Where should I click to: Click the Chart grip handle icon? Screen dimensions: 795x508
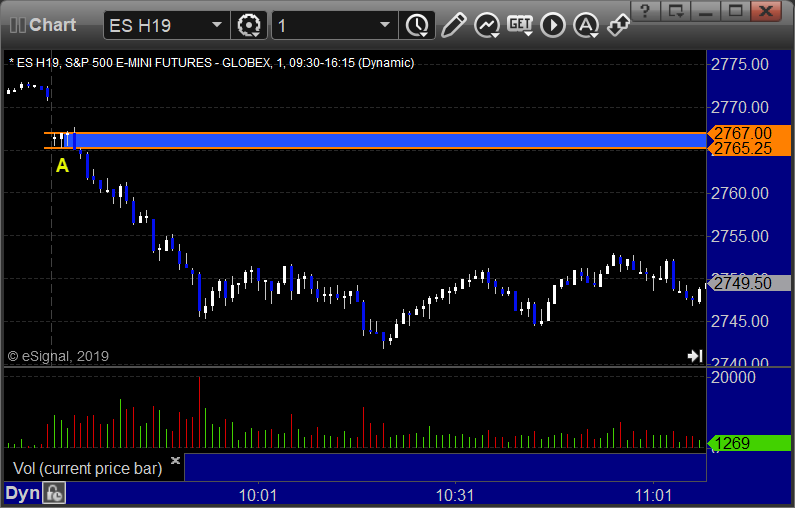(x=18, y=25)
